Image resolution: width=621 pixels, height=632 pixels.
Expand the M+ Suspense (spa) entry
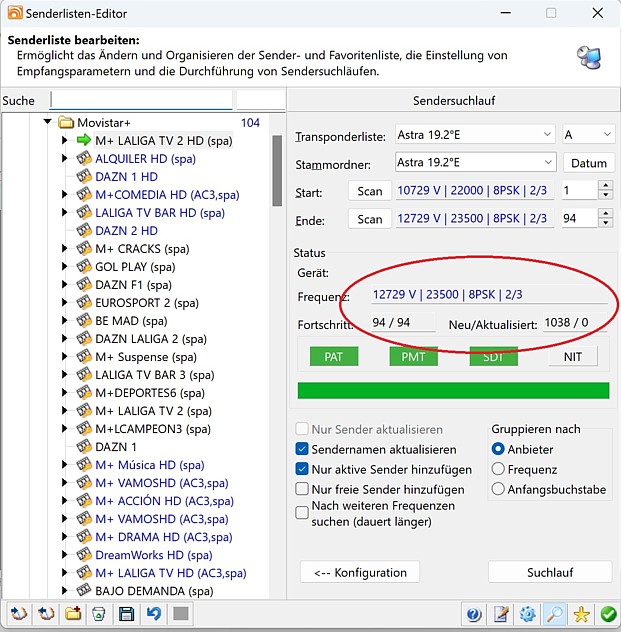(x=64, y=356)
